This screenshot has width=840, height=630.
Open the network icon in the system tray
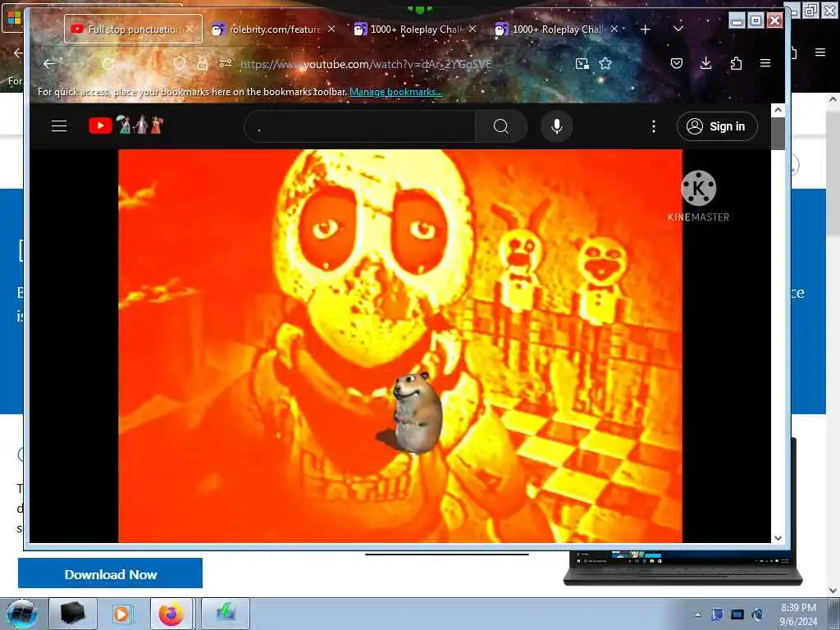737,614
